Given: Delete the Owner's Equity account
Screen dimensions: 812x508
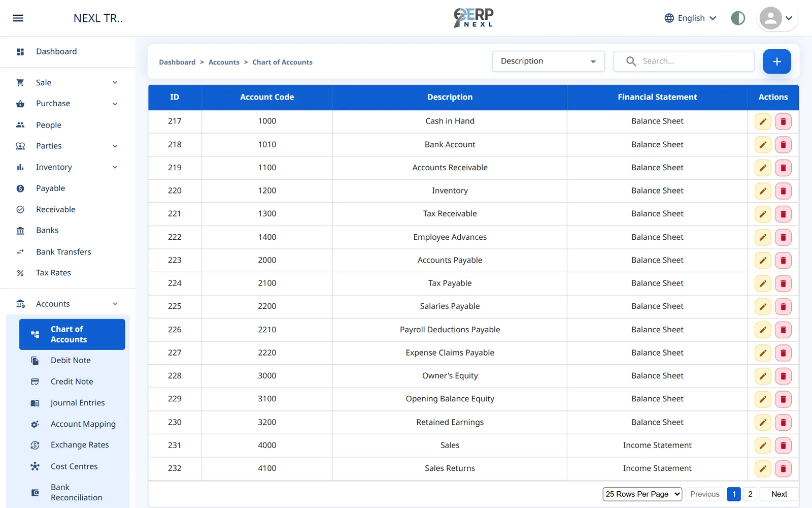Looking at the screenshot, I should [783, 376].
